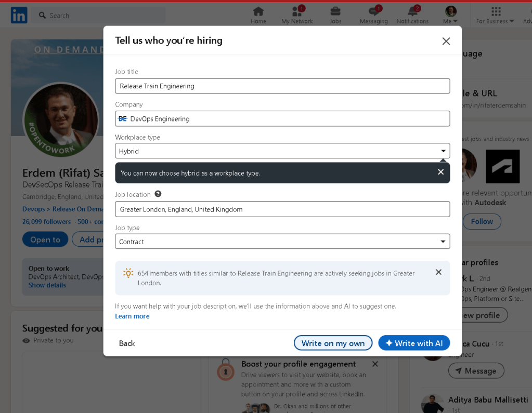Go Back in the hiring dialog
This screenshot has height=413, width=532.
click(127, 343)
